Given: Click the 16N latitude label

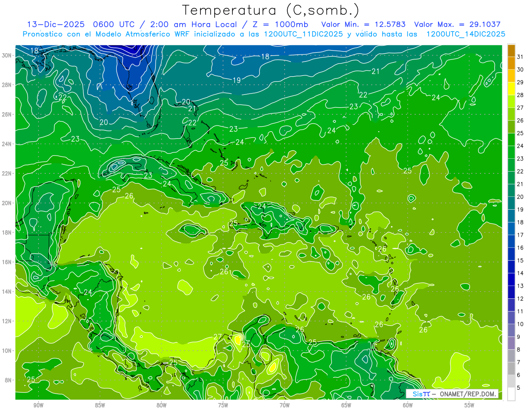Looking at the screenshot, I should click(x=8, y=262).
